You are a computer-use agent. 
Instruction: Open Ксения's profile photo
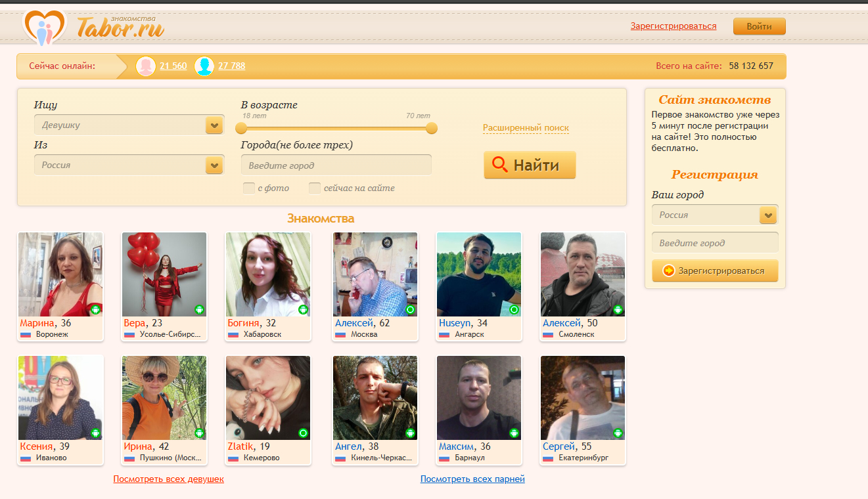[60, 398]
